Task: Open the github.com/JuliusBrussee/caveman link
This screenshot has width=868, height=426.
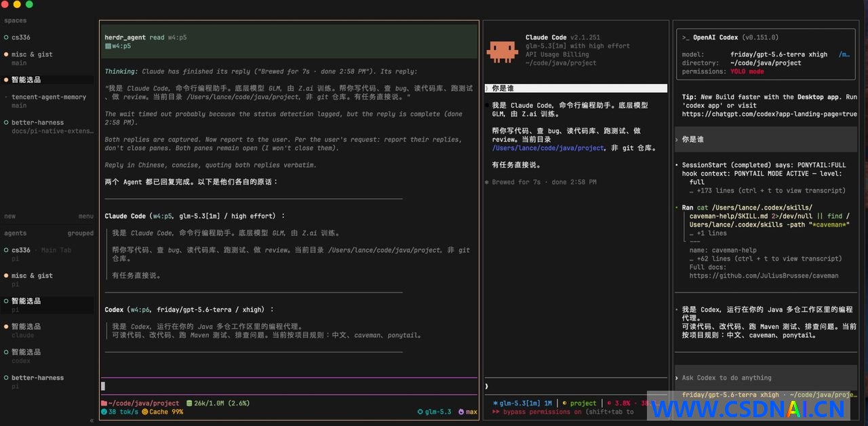Action: (x=764, y=275)
